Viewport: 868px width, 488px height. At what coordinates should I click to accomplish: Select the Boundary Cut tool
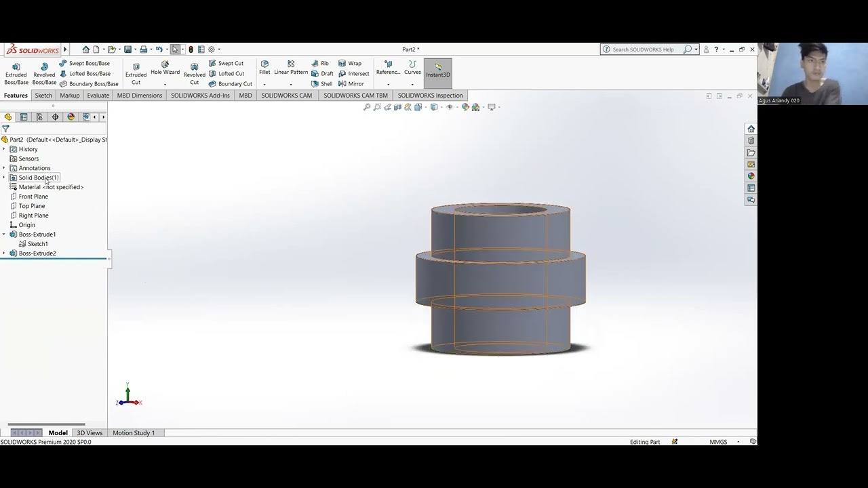(x=230, y=84)
